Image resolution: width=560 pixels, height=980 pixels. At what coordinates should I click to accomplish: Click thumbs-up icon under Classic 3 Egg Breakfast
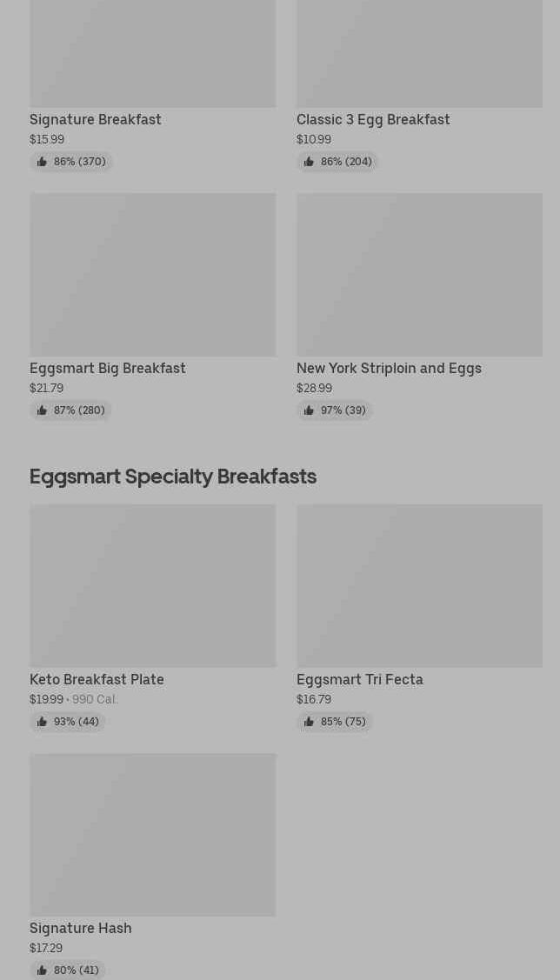pyautogui.click(x=309, y=162)
